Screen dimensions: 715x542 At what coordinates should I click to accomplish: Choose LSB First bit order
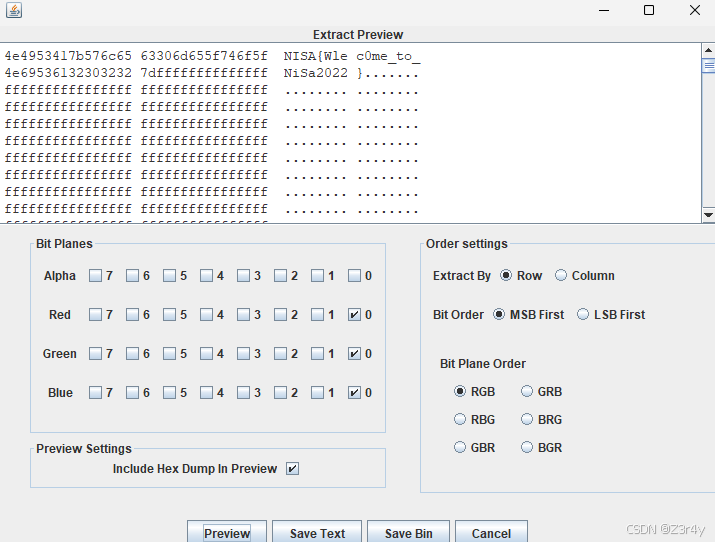coord(583,315)
